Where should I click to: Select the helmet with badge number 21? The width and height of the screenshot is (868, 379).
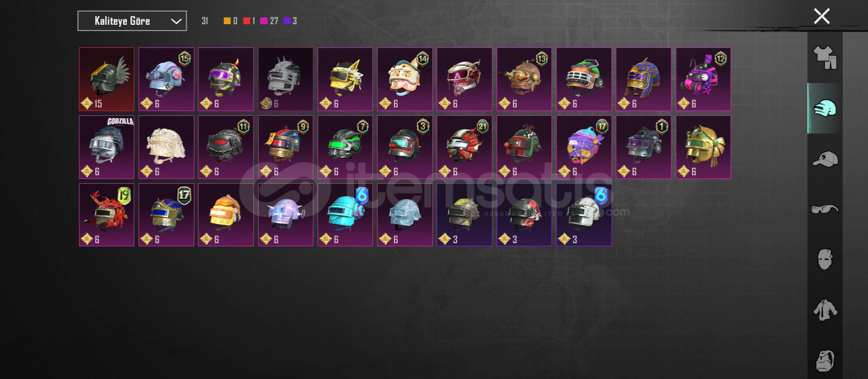pos(465,147)
